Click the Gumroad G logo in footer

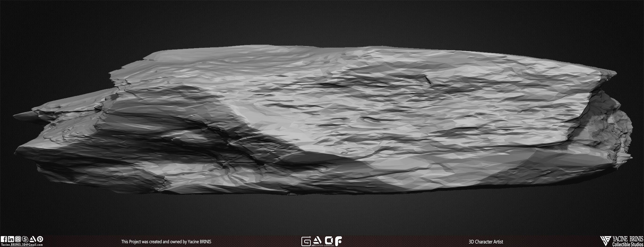coord(306,242)
